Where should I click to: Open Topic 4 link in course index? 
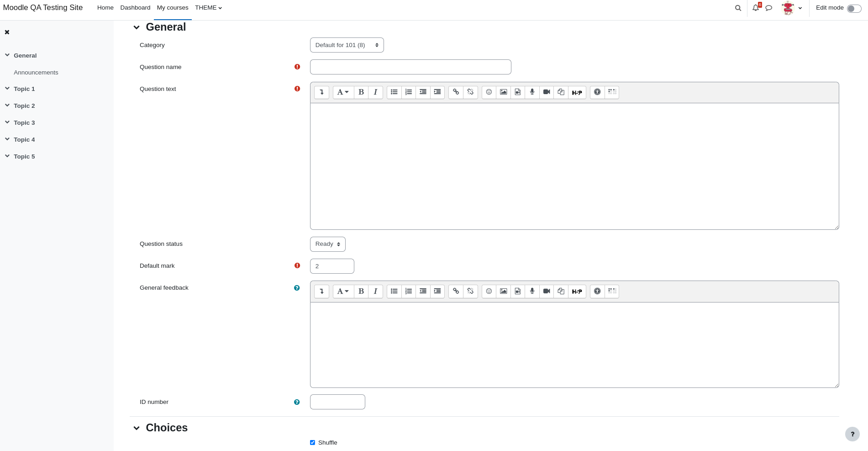coord(24,140)
